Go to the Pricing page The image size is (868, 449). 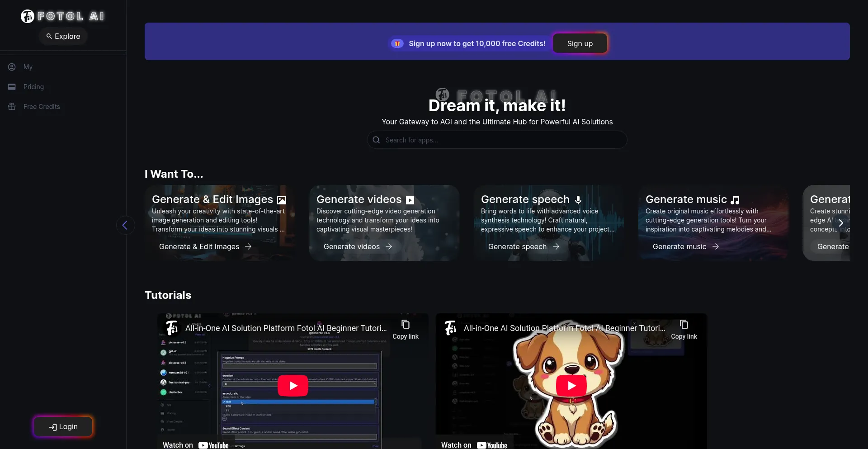(x=33, y=87)
